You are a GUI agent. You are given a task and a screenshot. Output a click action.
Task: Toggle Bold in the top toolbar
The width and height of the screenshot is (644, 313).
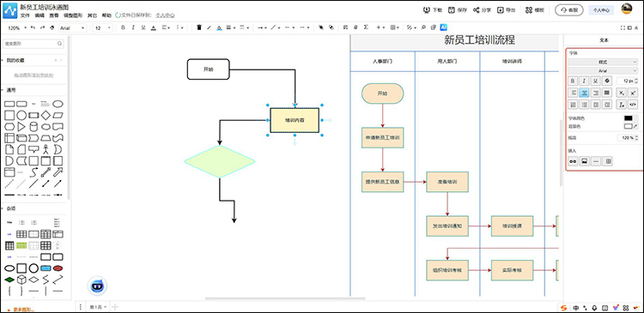pos(123,27)
